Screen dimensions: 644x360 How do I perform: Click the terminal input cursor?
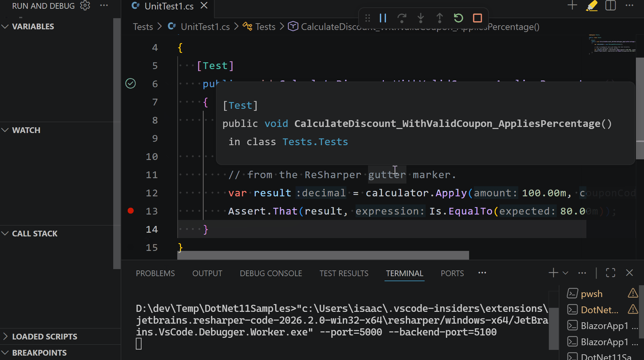coord(139,344)
